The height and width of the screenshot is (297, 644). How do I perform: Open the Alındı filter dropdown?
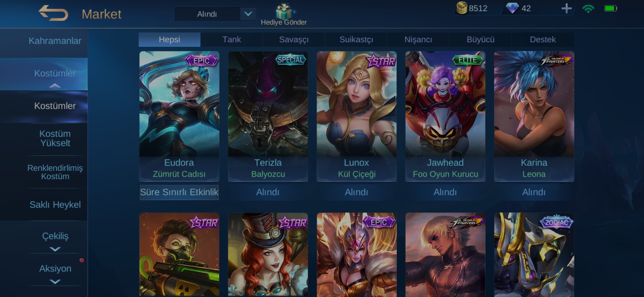pos(215,14)
